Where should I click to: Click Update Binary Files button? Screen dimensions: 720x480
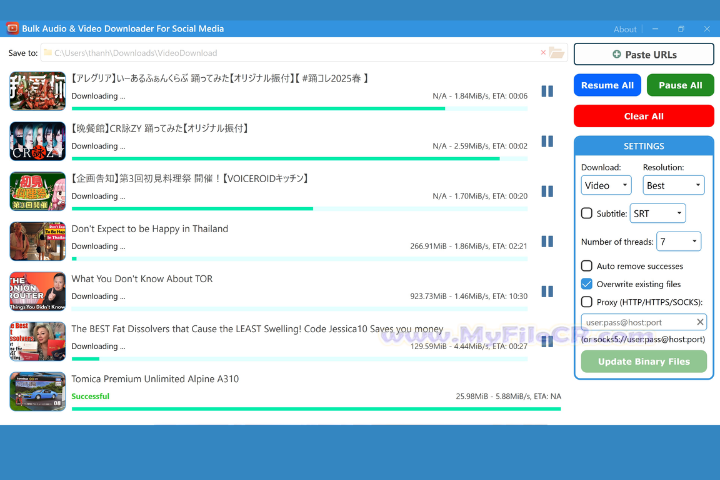coord(644,361)
